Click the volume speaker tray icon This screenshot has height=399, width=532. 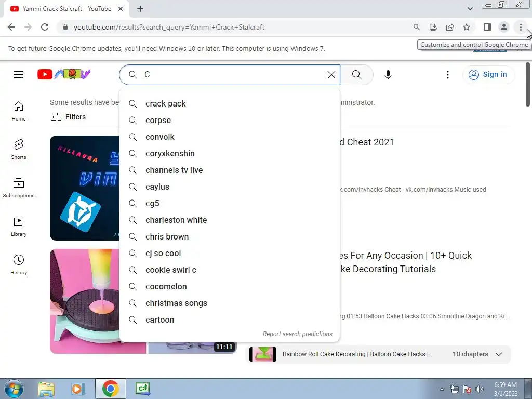tap(480, 389)
